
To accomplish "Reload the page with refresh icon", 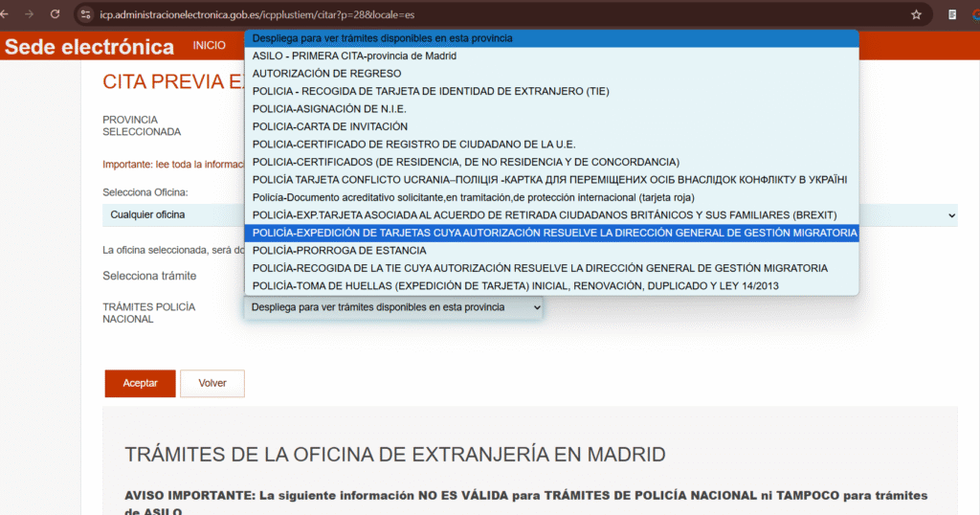I will (x=55, y=14).
